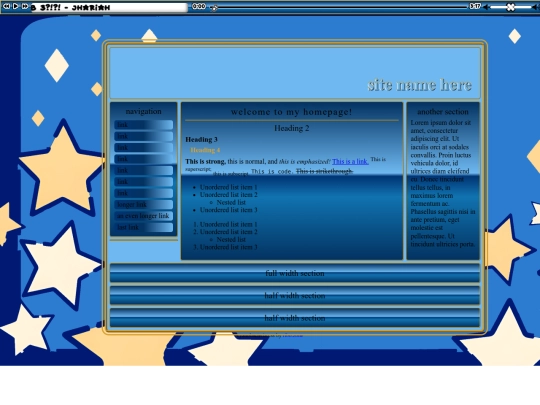Open the topmost "link" item under navigation
Image resolution: width=540 pixels, height=405 pixels.
point(144,125)
